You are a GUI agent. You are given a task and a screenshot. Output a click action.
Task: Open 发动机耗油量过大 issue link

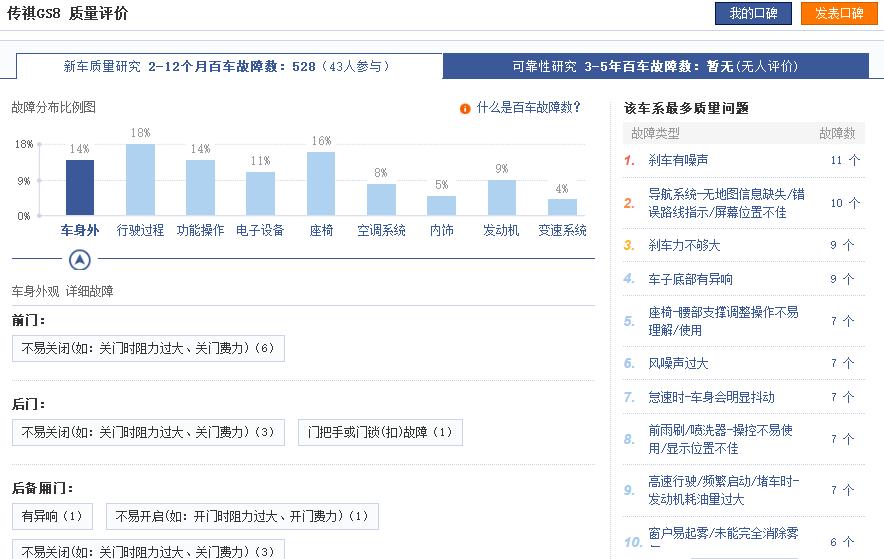coord(724,490)
